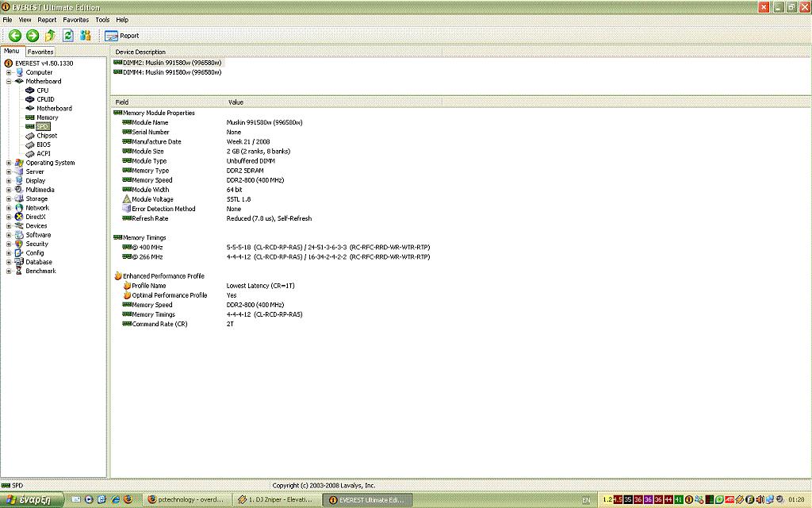
Task: Select the Optimal Performance Profile row
Action: pos(180,295)
